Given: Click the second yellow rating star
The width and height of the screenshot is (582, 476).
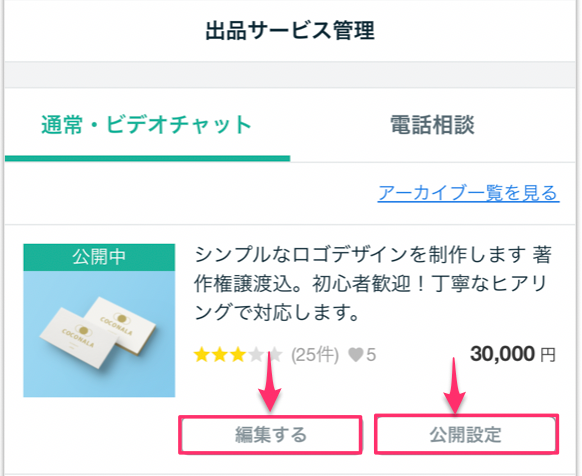Looking at the screenshot, I should coord(220,355).
